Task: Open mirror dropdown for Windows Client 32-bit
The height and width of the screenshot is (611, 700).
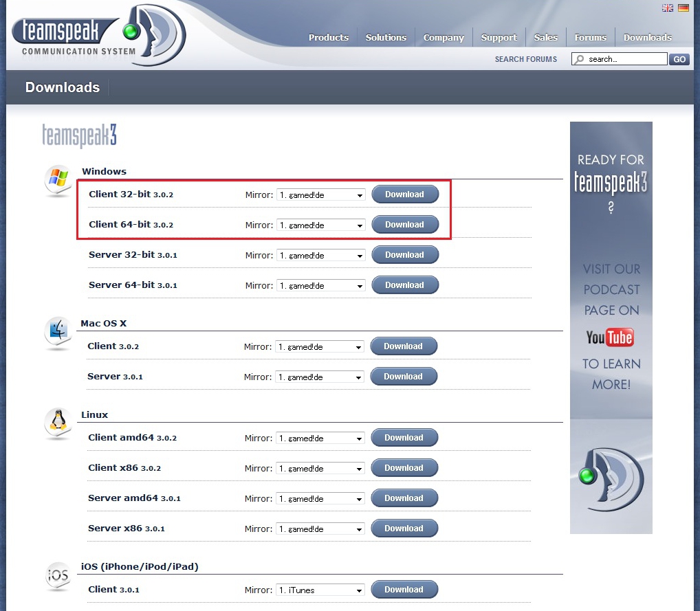Action: pos(321,195)
